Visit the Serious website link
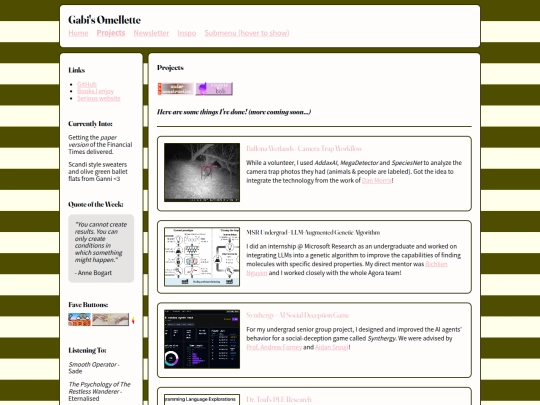This screenshot has height=405, width=540. [x=98, y=98]
